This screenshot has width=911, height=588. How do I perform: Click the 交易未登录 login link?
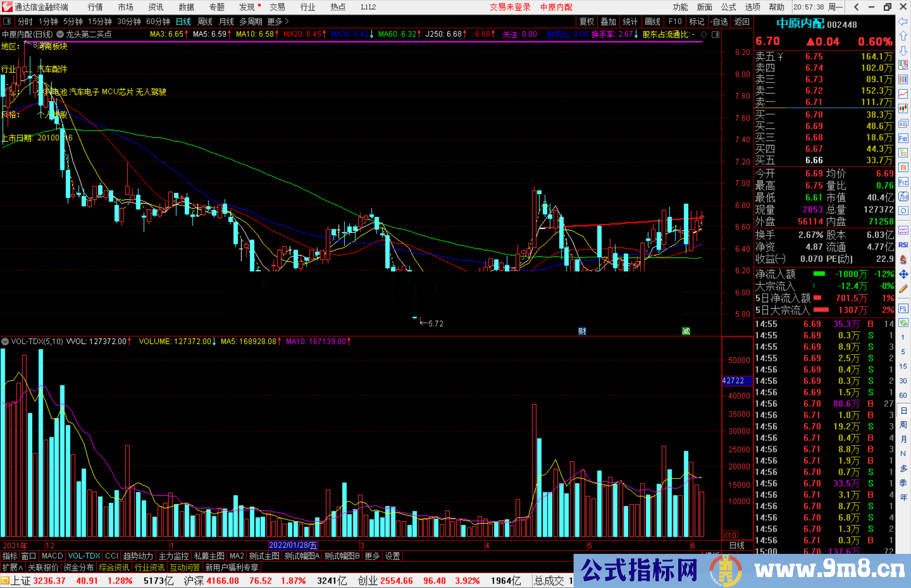[510, 7]
